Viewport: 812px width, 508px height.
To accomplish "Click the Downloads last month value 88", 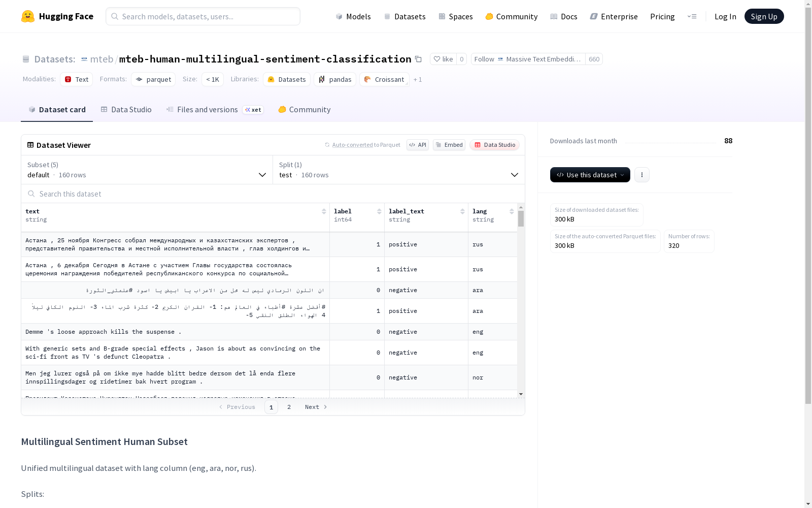I will coord(728,141).
